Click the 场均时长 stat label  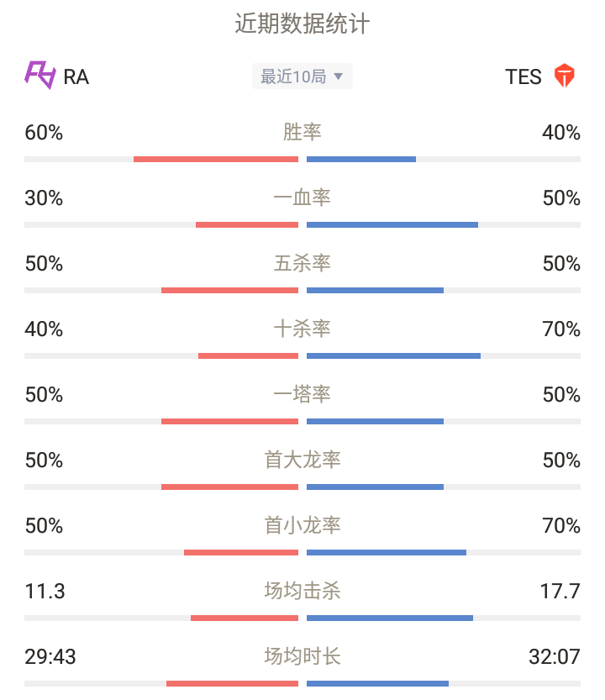point(302,656)
